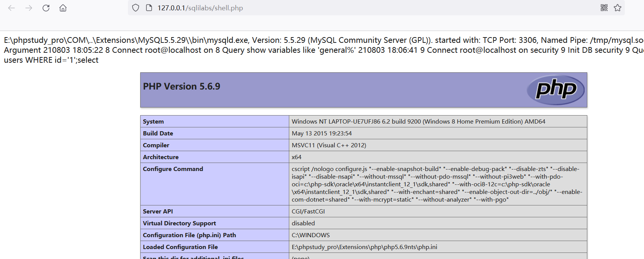Screen dimensions: 644x259
Task: Click the Compiler row label
Action: 156,145
